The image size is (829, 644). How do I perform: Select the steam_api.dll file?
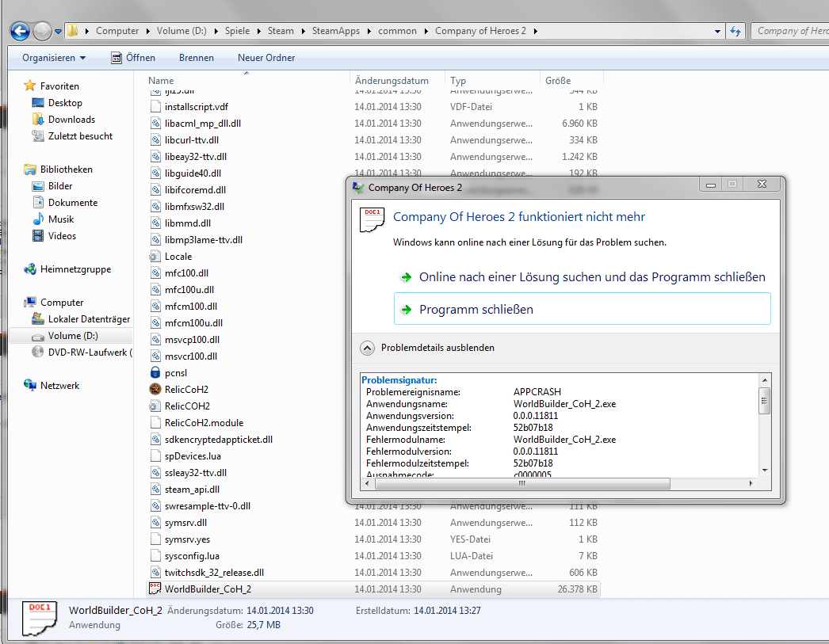(x=192, y=490)
